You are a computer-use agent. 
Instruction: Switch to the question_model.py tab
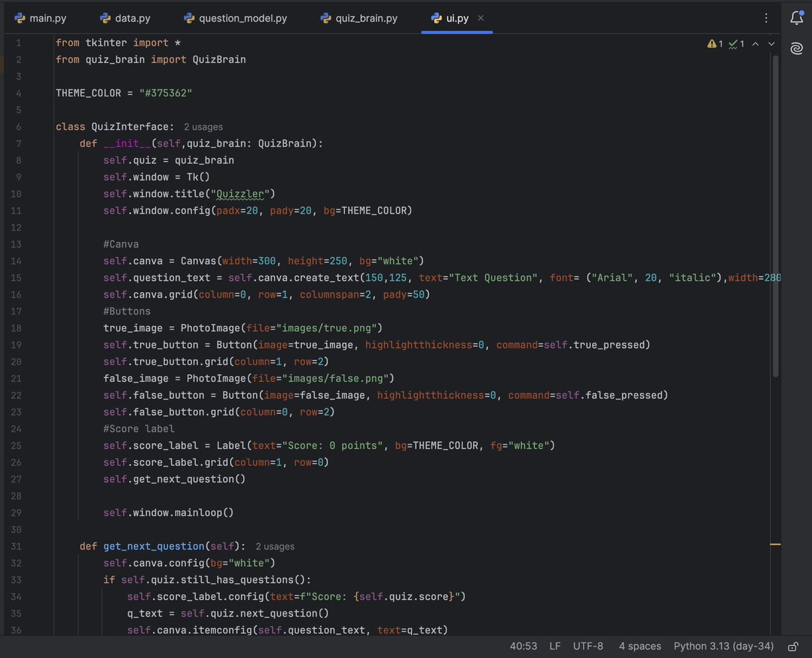[x=235, y=18]
